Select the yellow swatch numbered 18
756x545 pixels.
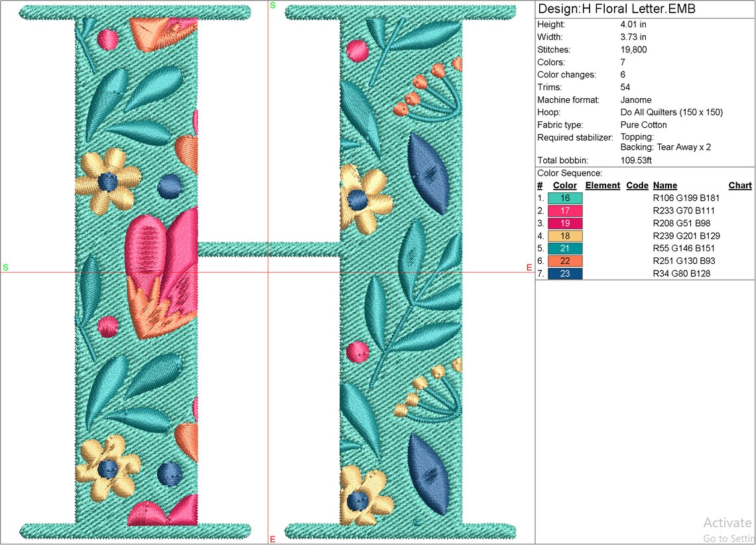pyautogui.click(x=564, y=236)
